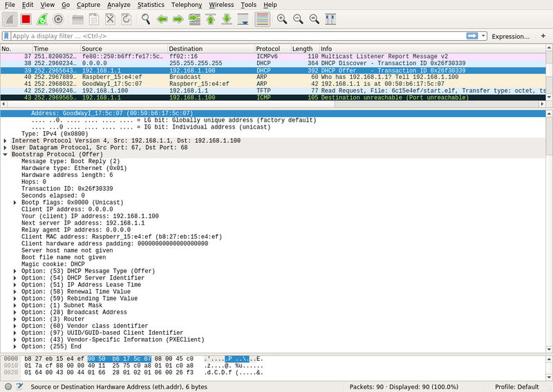Viewport: 553px width, 392px height.
Task: Add a display filter button with plus
Action: pos(543,36)
